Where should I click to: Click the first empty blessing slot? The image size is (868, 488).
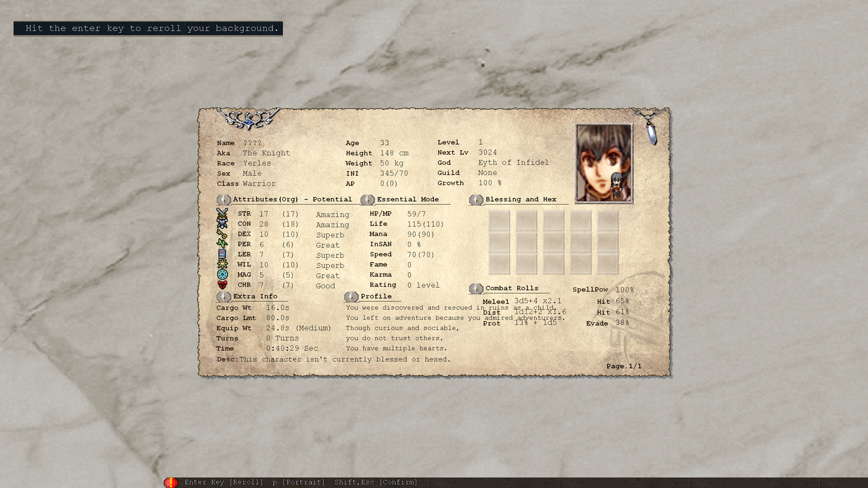(x=499, y=221)
